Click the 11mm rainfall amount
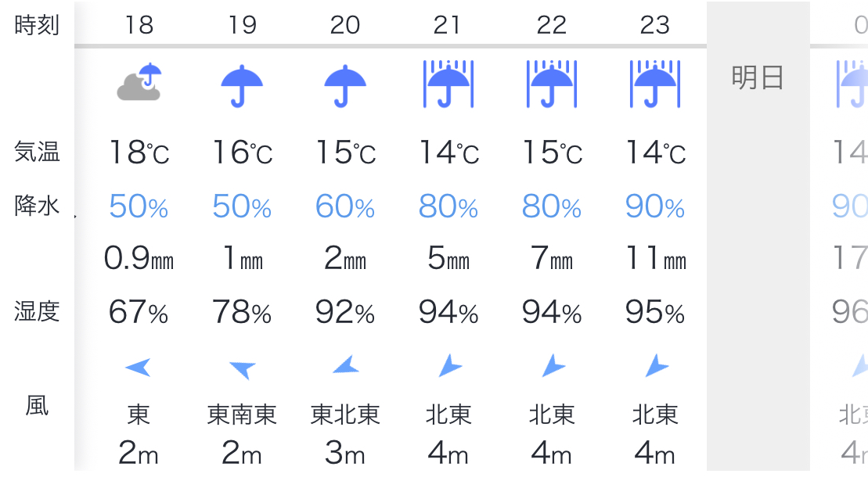Viewport: 868px width, 488px height. (655, 259)
